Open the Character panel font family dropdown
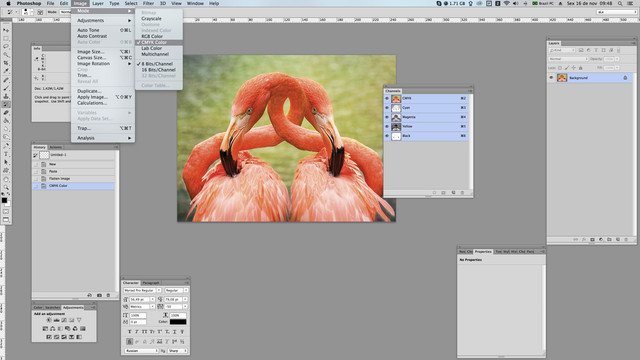The image size is (640, 360). (142, 290)
